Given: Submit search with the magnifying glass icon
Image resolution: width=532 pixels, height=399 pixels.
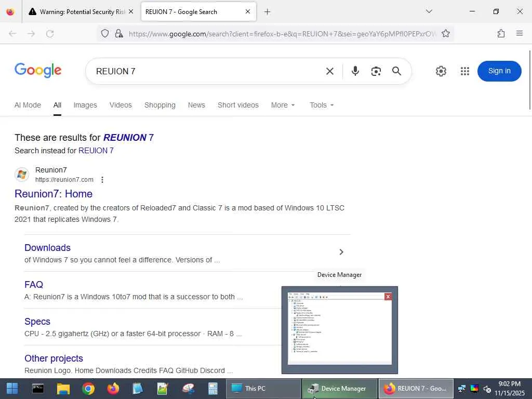Looking at the screenshot, I should coord(396,71).
